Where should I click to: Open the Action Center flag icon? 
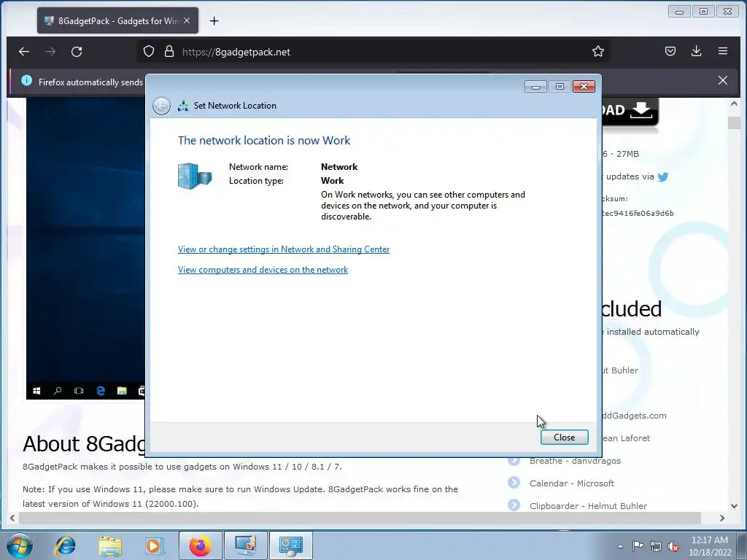(638, 546)
